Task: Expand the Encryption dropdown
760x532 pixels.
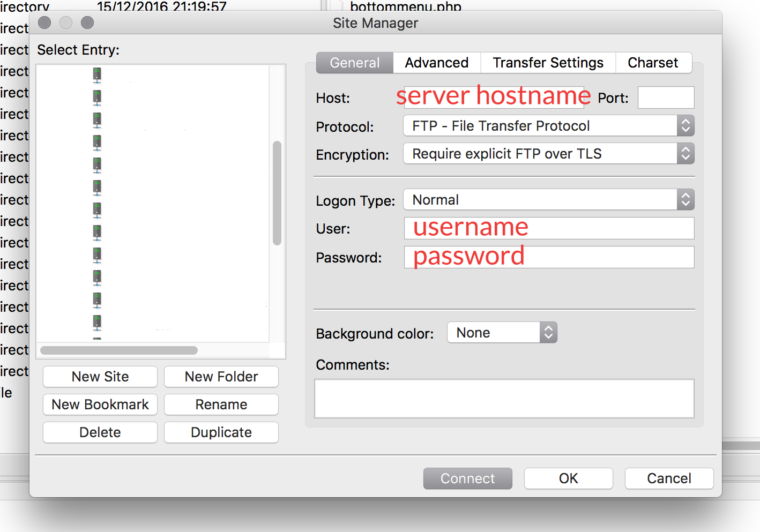Action: [548, 154]
